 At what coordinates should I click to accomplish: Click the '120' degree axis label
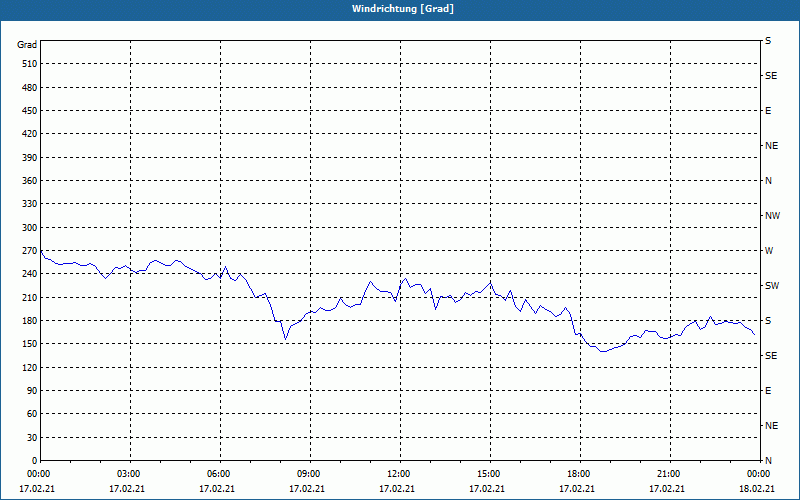[x=30, y=367]
